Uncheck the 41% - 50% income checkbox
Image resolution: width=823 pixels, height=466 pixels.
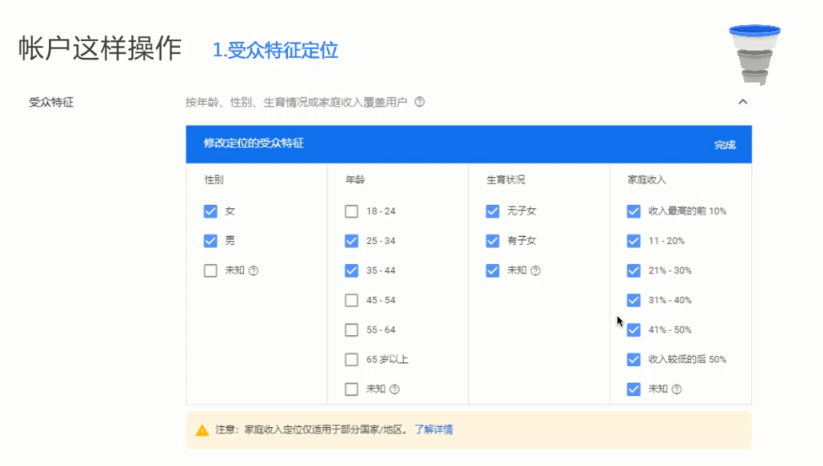tap(634, 330)
